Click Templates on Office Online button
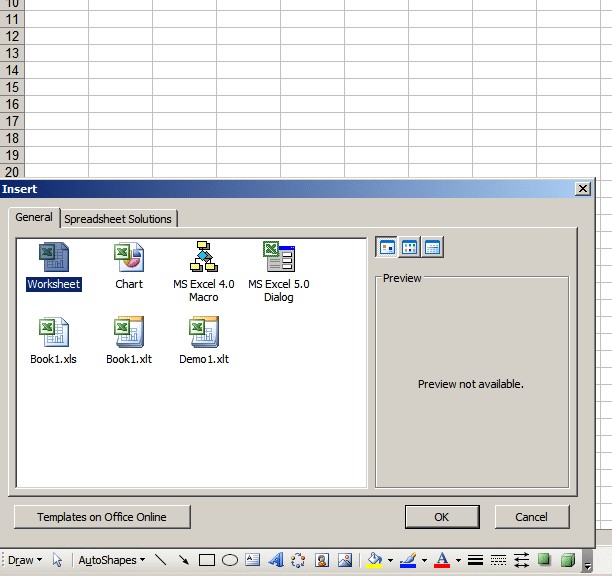The image size is (612, 576). click(102, 517)
